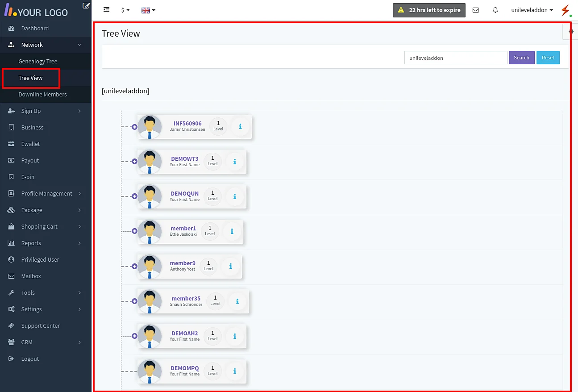Click the blue Reset button
This screenshot has height=392, width=578.
(x=548, y=58)
